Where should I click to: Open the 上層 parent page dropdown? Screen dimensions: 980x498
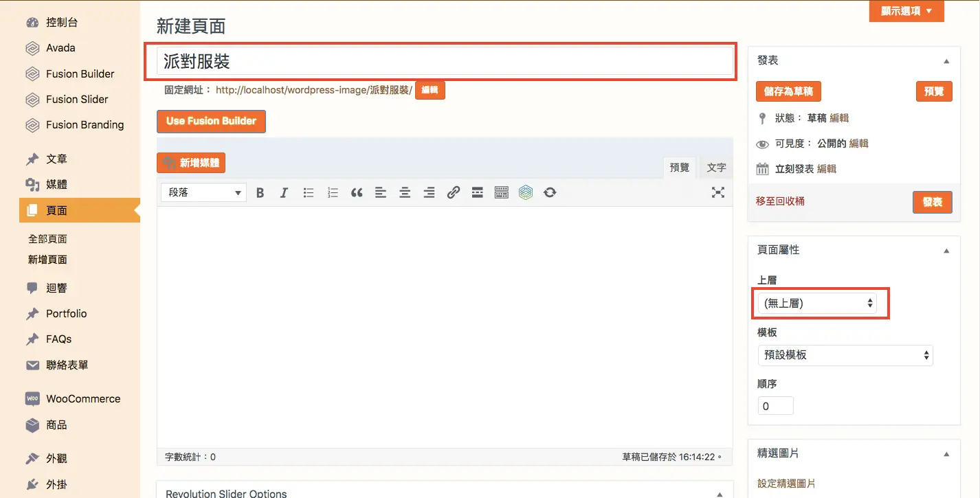817,303
